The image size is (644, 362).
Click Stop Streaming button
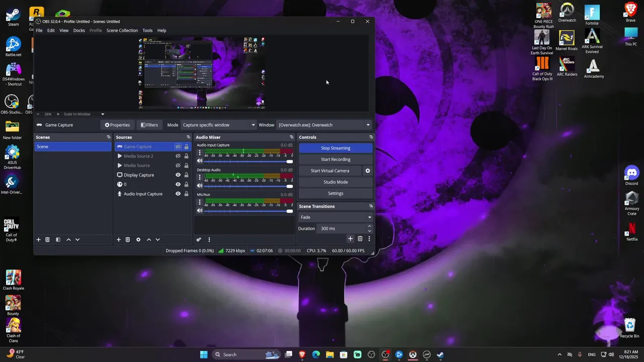336,148
